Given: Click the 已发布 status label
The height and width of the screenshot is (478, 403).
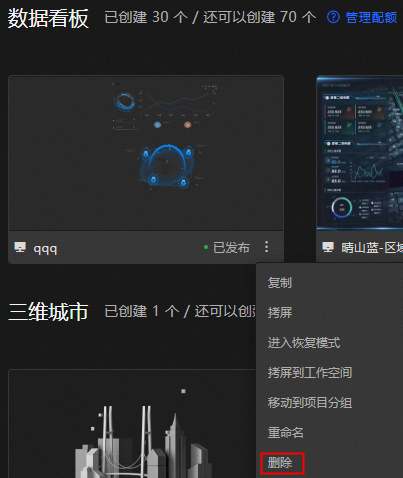Looking at the screenshot, I should pos(231,247).
